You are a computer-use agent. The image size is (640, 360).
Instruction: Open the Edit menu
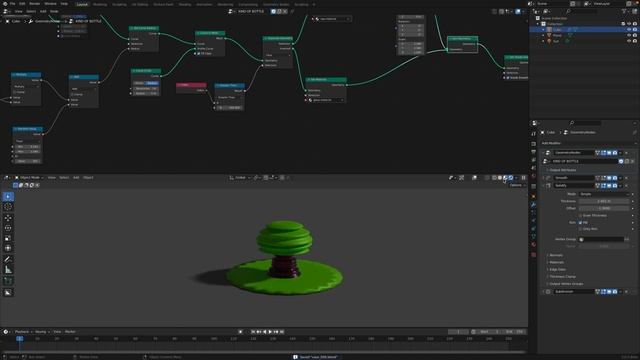point(22,4)
